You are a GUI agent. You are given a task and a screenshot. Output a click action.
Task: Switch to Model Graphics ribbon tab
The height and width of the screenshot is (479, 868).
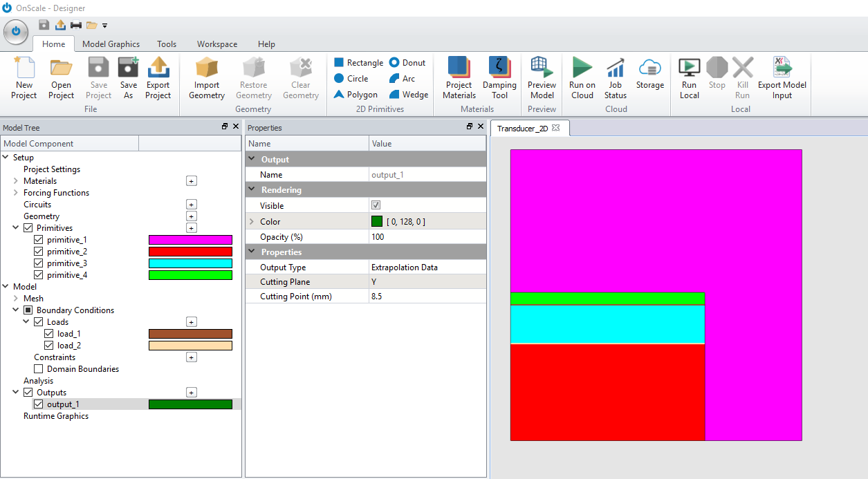coord(111,44)
